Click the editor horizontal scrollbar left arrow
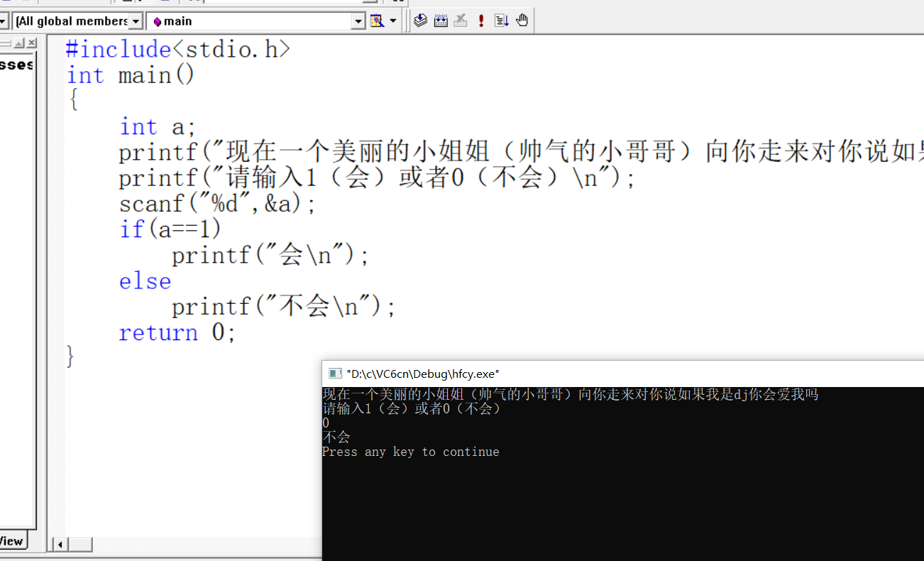This screenshot has height=561, width=924. (x=61, y=545)
